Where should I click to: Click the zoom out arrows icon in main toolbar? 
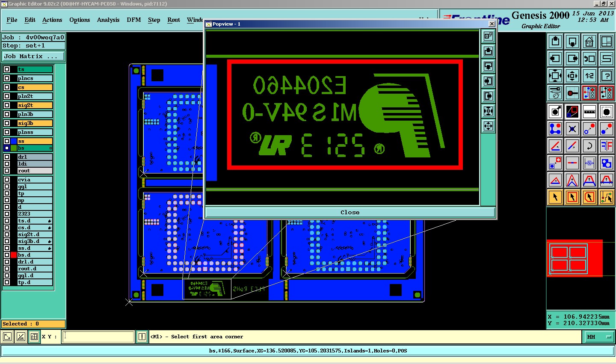click(572, 76)
